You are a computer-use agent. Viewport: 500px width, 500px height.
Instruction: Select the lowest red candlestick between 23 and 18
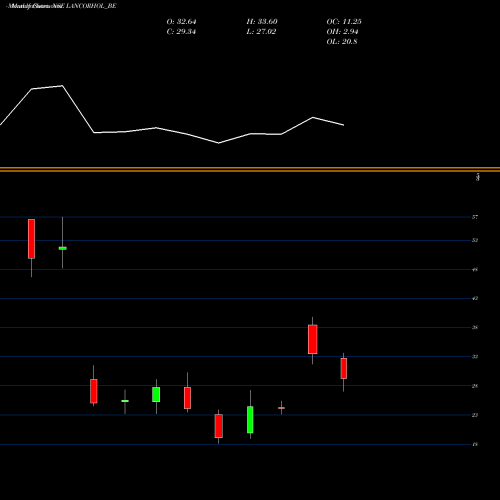[219, 426]
